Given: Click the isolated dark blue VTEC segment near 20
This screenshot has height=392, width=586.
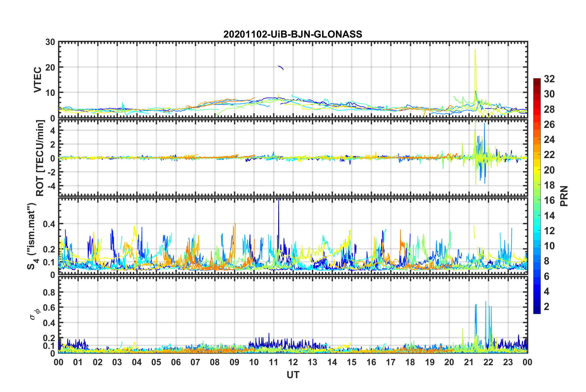Looking at the screenshot, I should (281, 67).
